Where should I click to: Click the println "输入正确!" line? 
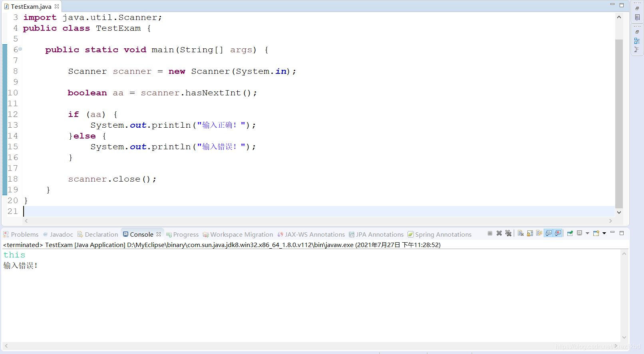pyautogui.click(x=173, y=125)
